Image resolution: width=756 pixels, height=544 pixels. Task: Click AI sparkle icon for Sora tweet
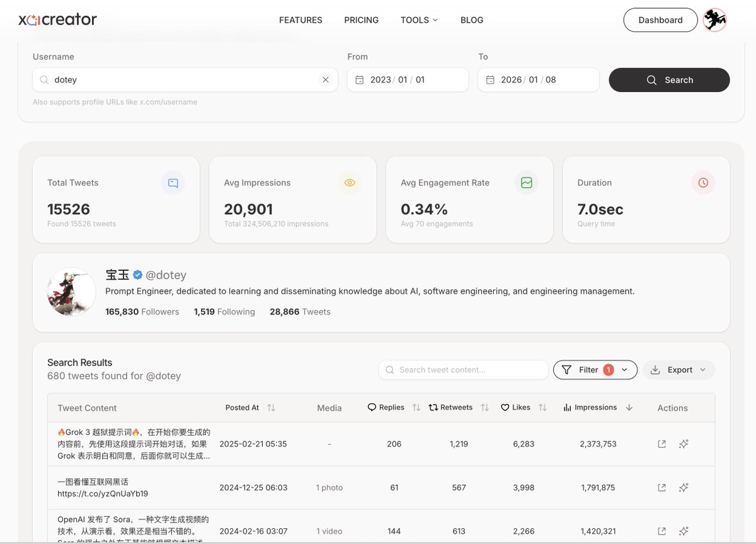click(x=684, y=531)
